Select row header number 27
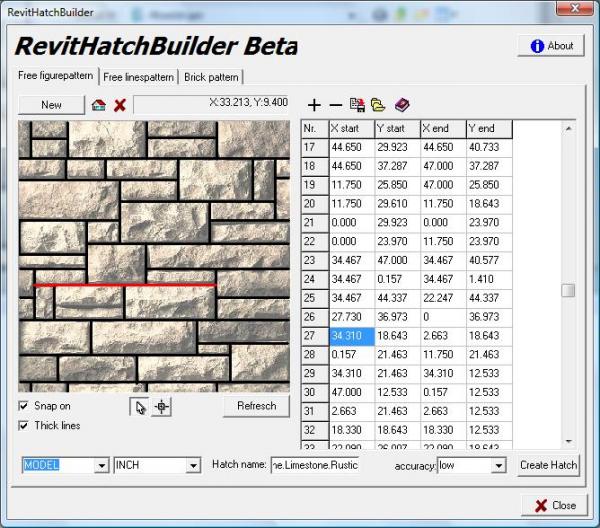 [x=315, y=336]
